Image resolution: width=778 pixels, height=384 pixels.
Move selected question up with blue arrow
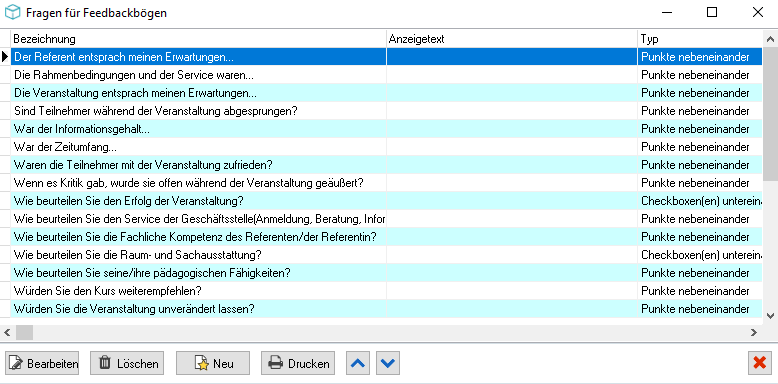pyautogui.click(x=358, y=364)
